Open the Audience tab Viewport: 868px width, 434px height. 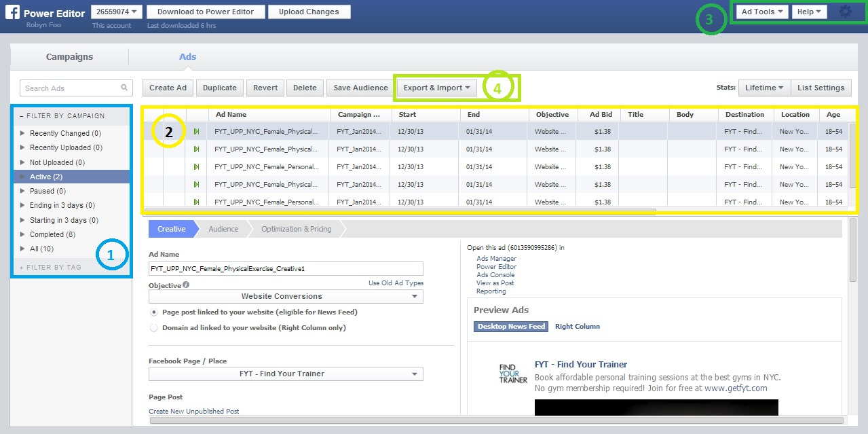tap(223, 229)
